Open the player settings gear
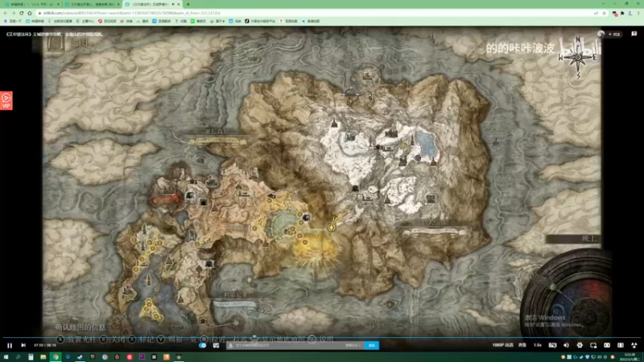Image resolution: width=644 pixels, height=362 pixels. click(580, 345)
